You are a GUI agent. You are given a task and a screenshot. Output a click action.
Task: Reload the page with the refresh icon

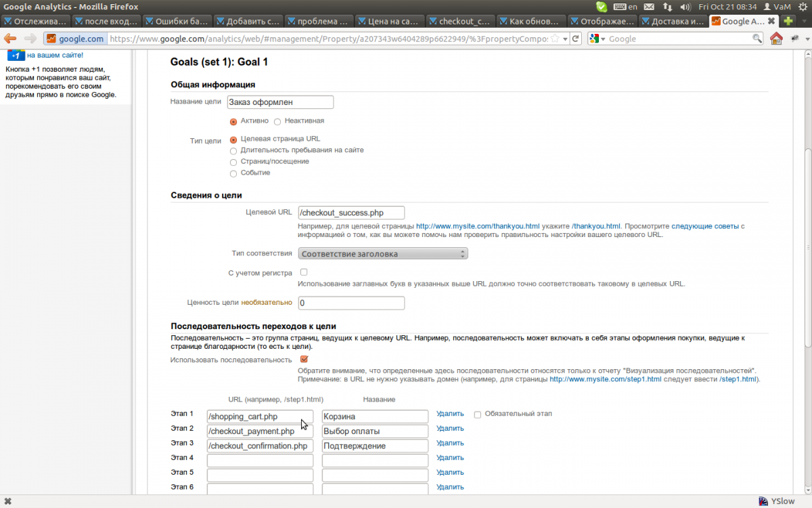pos(576,39)
